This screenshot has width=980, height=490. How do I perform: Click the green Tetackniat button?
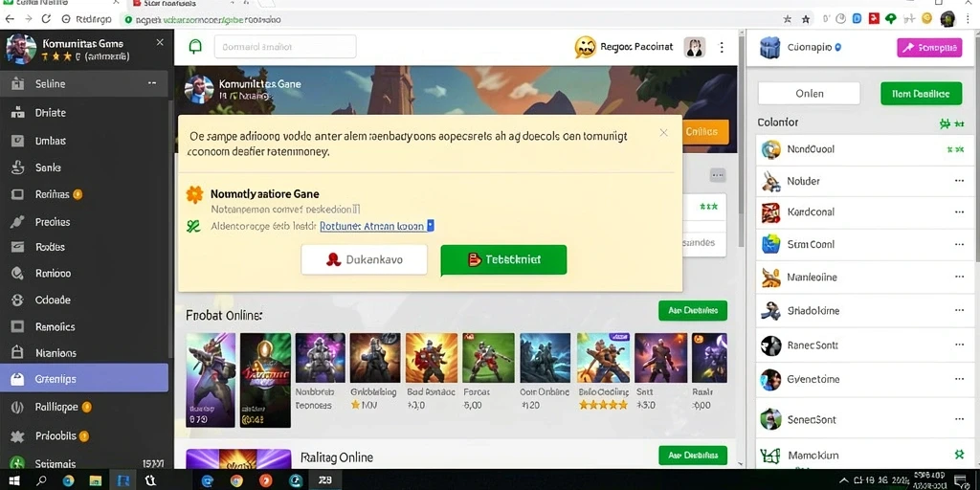[503, 259]
